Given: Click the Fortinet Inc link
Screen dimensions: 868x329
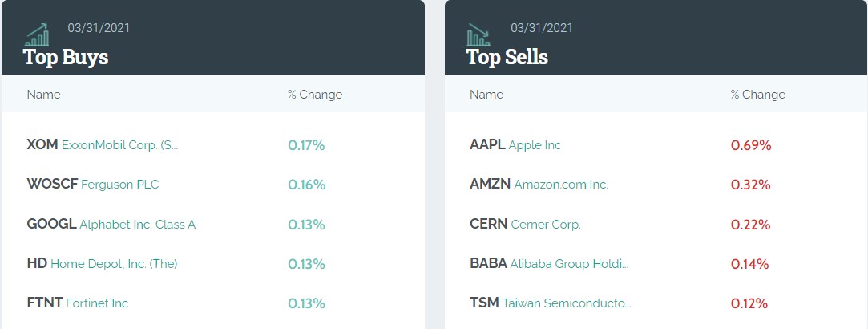Looking at the screenshot, I should coord(97,303).
